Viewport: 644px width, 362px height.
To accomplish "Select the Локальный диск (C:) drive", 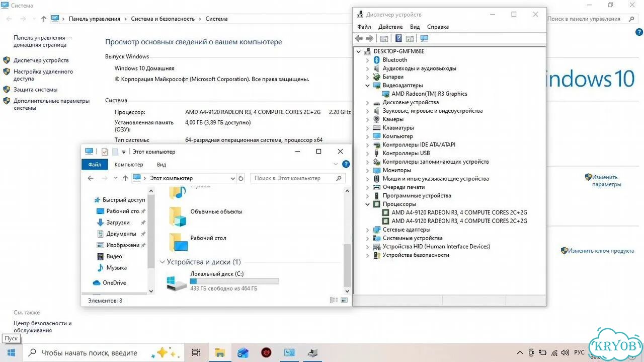I will [223, 281].
